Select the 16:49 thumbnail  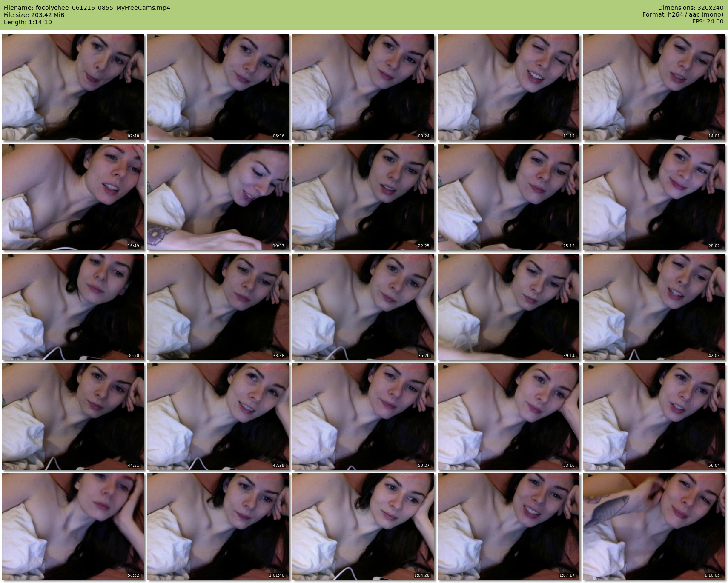(x=73, y=197)
